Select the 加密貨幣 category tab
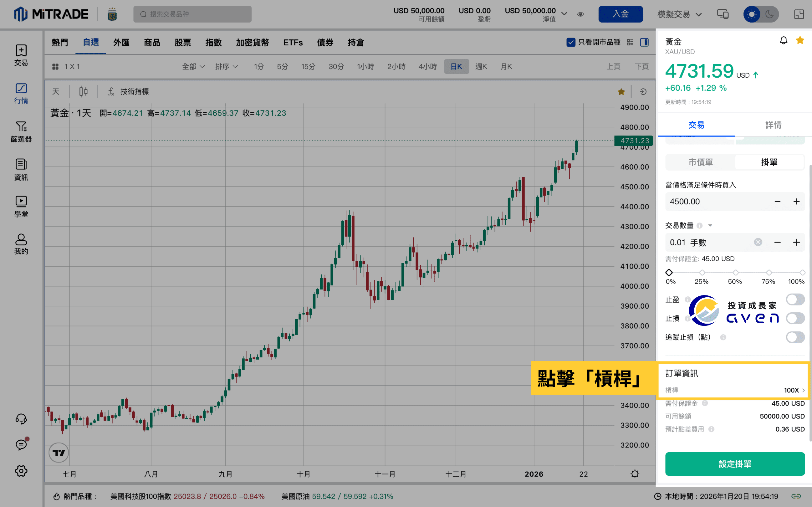Screen dimensions: 812x507 click(252, 43)
